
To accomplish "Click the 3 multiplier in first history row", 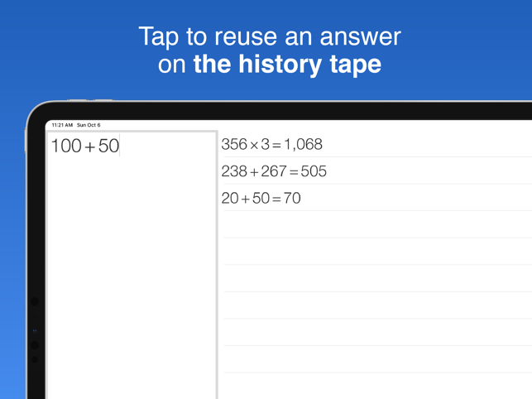I will pyautogui.click(x=266, y=144).
